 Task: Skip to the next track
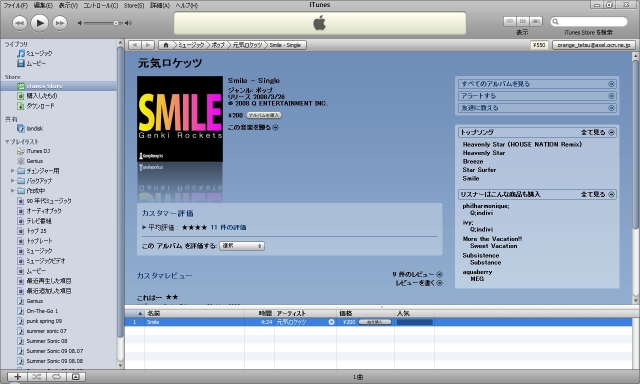(60, 23)
